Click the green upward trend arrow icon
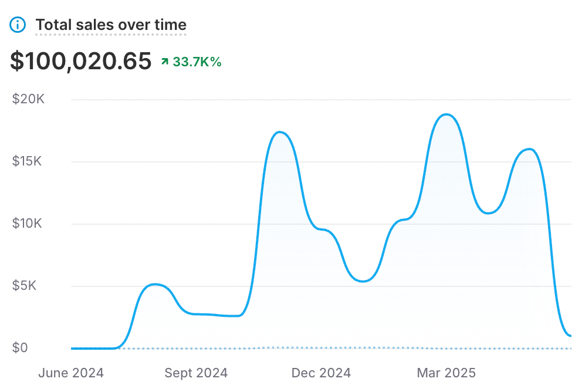 [165, 62]
